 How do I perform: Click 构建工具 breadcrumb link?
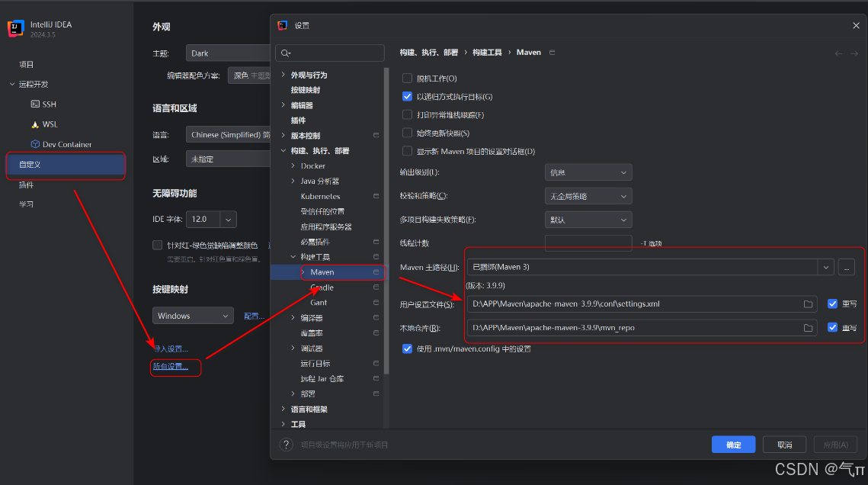pos(487,53)
